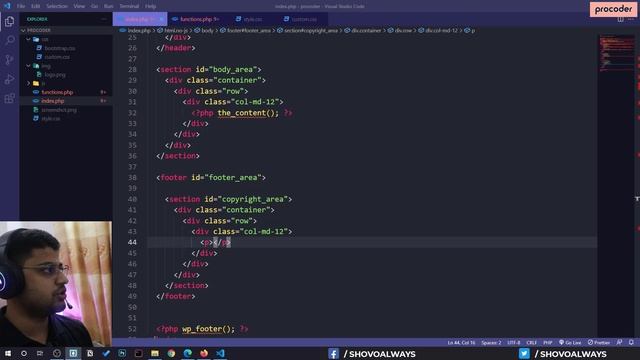Open notifications bell in the status bar
Viewport: 640px width, 360px height.
click(x=631, y=342)
